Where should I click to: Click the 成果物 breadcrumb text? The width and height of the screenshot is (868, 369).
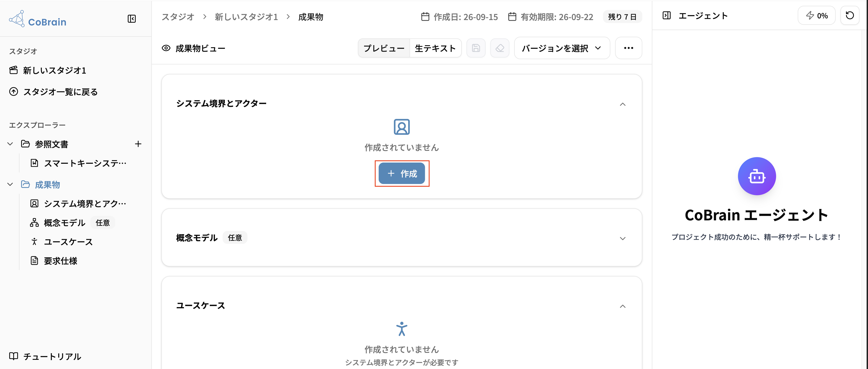pyautogui.click(x=311, y=17)
